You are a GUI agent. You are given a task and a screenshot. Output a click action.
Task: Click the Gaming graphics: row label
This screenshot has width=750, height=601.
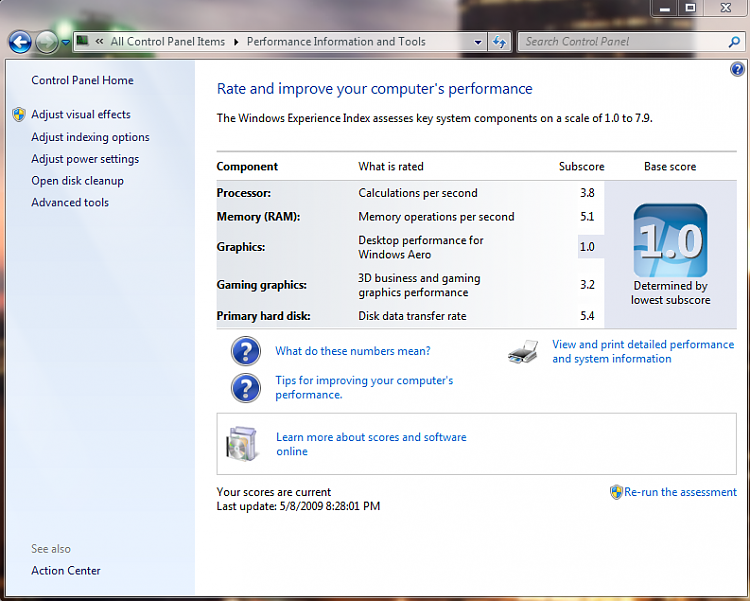(262, 285)
